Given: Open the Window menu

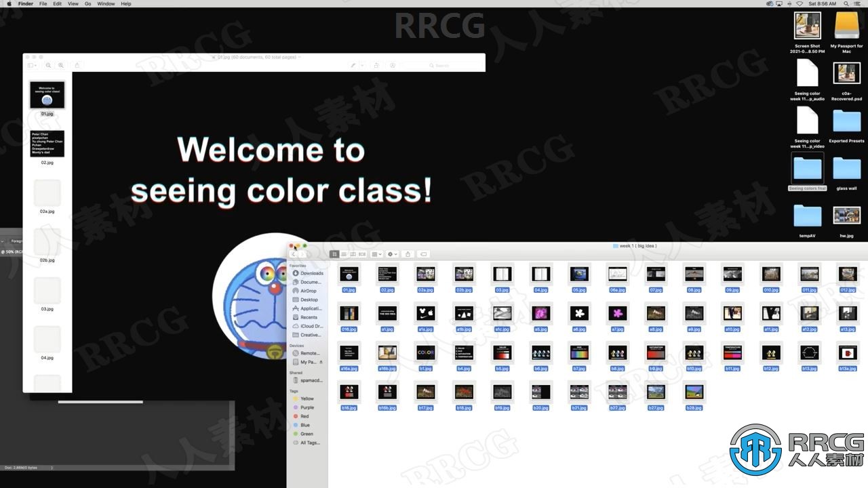Looking at the screenshot, I should (x=106, y=3).
